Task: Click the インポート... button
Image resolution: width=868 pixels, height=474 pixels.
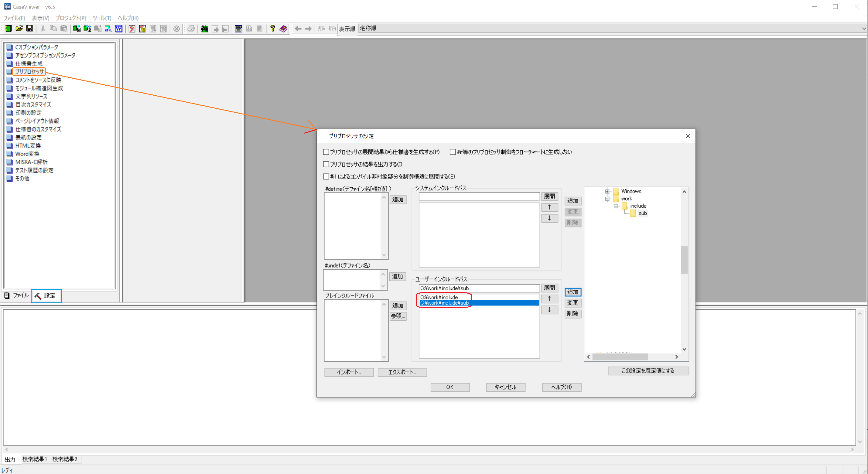Action: 349,372
